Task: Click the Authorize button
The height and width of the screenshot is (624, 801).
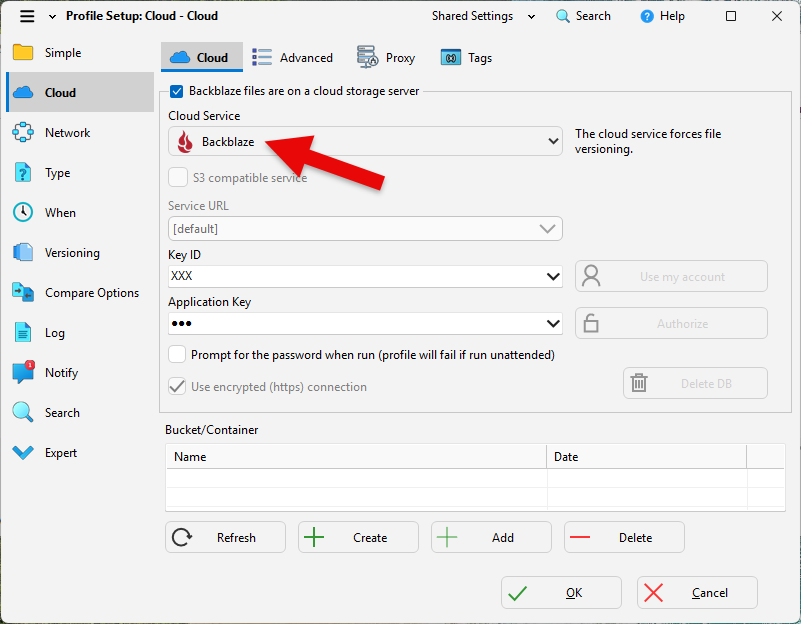Action: [671, 323]
